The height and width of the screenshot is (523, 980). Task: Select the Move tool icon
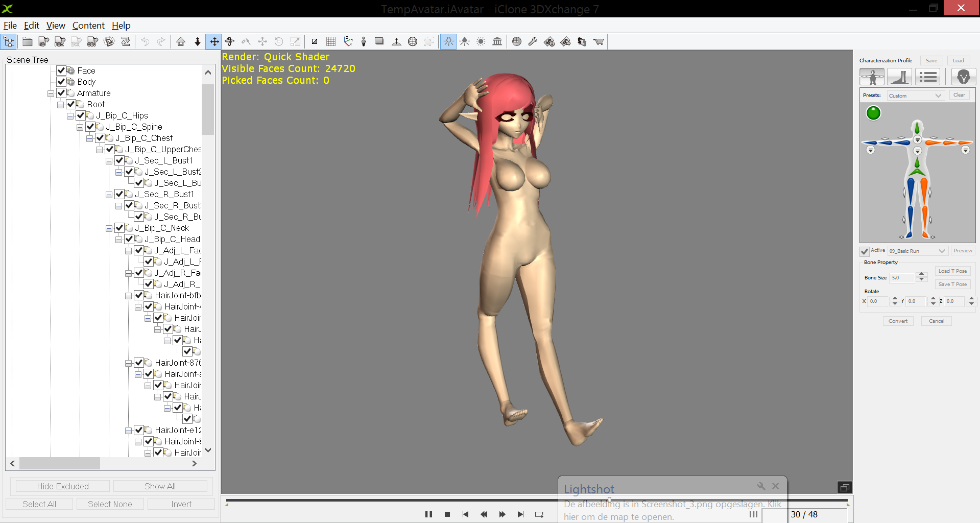point(214,42)
